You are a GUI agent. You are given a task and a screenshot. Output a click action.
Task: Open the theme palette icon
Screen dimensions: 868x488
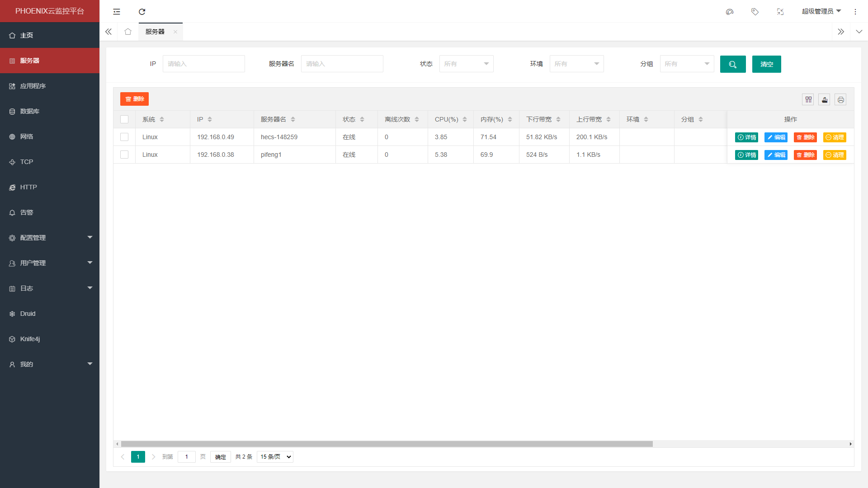(x=730, y=12)
